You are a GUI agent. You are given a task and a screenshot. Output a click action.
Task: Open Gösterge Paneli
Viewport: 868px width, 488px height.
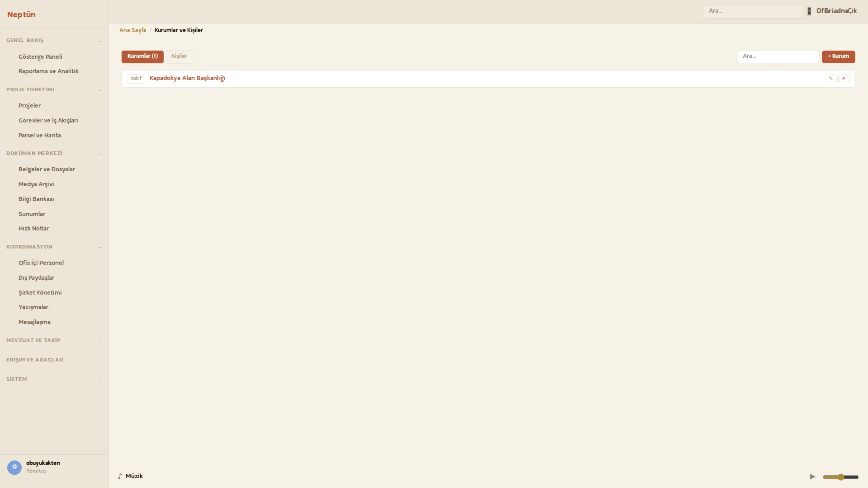(40, 57)
